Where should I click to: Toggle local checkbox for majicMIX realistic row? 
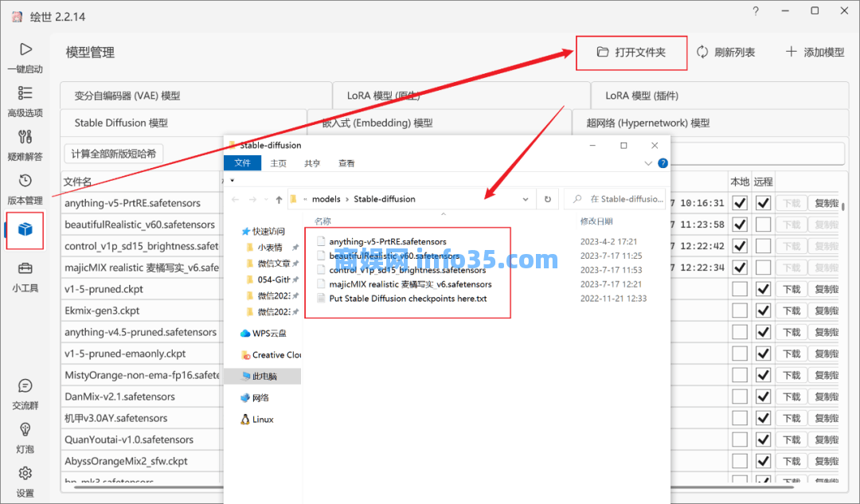pos(740,268)
